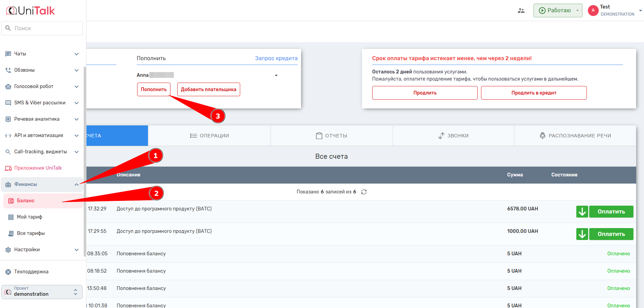Screen dimensions: 644x308
Task: Open the project demonstration selector
Action: pyautogui.click(x=42, y=292)
